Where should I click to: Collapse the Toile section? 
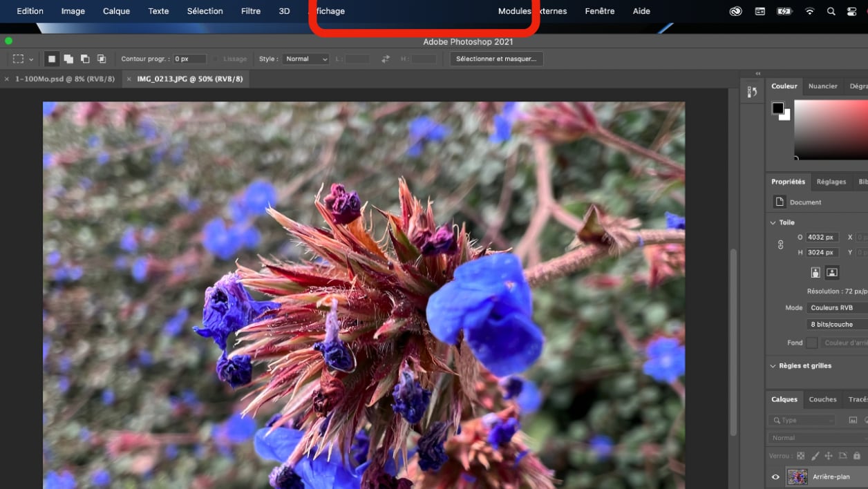773,222
